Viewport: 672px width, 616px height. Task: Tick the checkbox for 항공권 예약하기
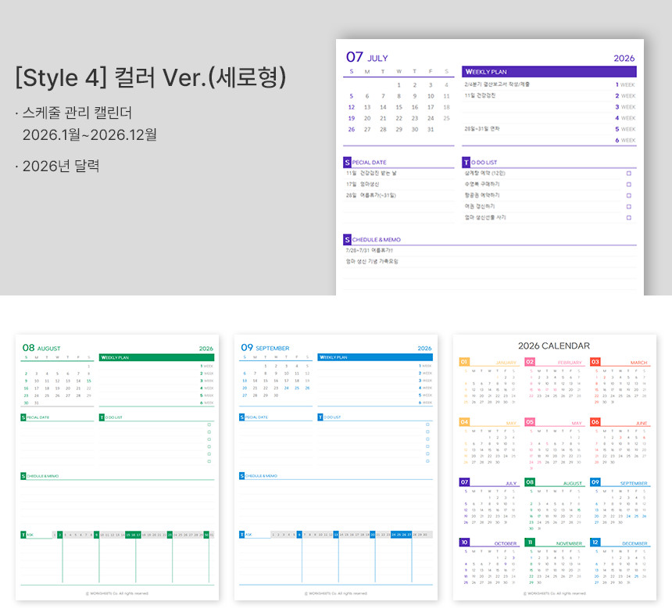point(628,195)
